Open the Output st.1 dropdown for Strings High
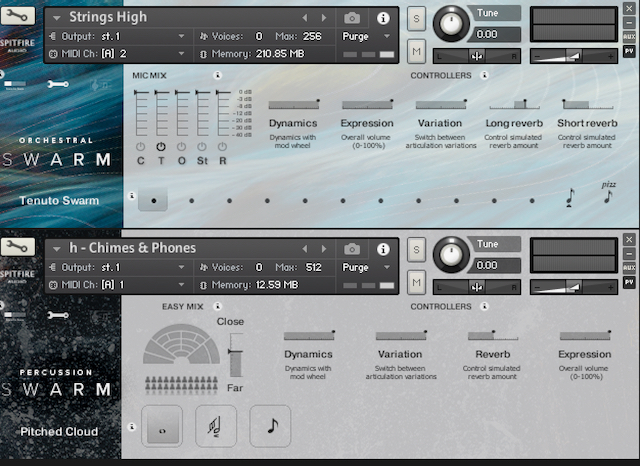640x466 pixels. (117, 36)
